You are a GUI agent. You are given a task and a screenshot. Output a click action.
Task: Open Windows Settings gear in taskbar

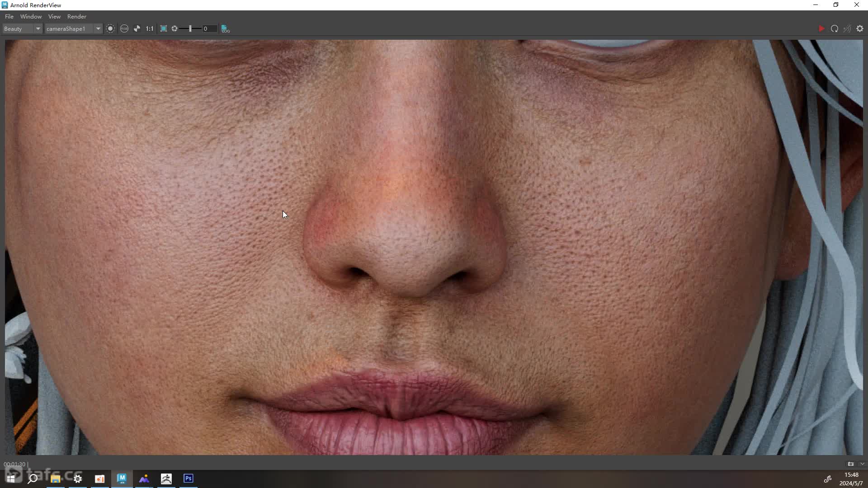(78, 479)
